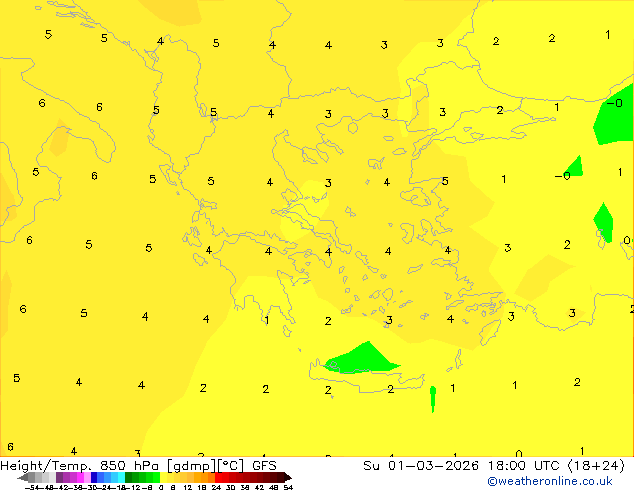
Task: Click the magenta swatch in the temperature legend
Action: pyautogui.click(x=80, y=477)
